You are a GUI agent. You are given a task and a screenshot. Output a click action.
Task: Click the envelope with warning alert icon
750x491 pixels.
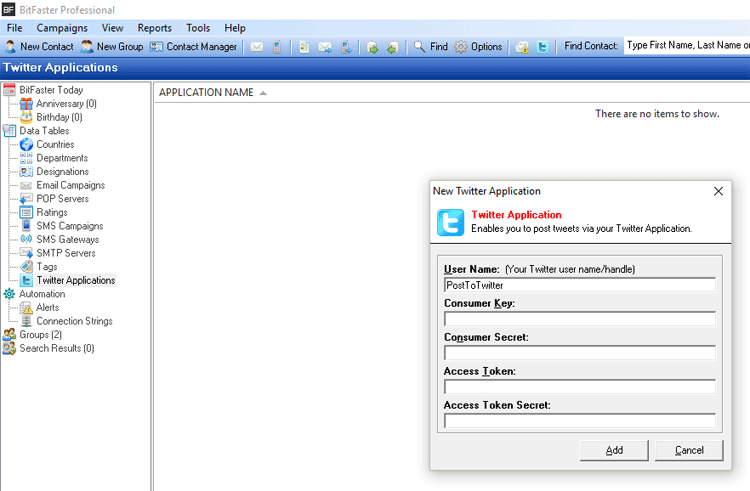[522, 47]
